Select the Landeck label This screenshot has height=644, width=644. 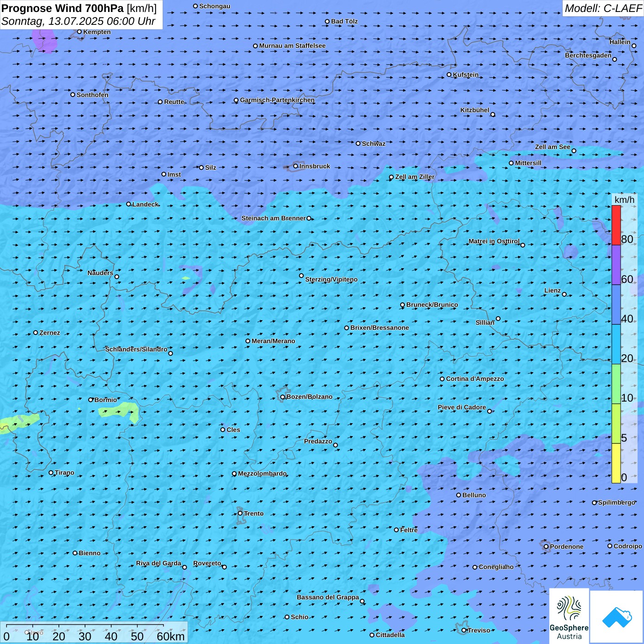point(145,204)
